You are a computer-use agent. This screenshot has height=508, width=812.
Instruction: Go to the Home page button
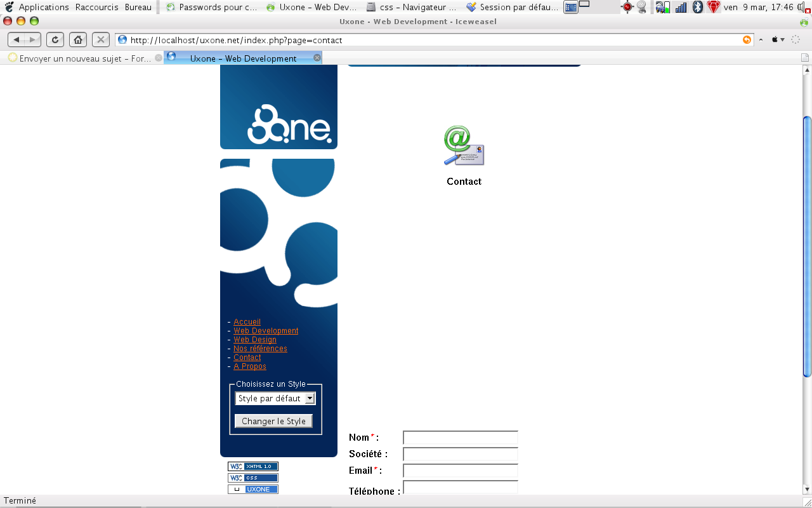[78, 39]
